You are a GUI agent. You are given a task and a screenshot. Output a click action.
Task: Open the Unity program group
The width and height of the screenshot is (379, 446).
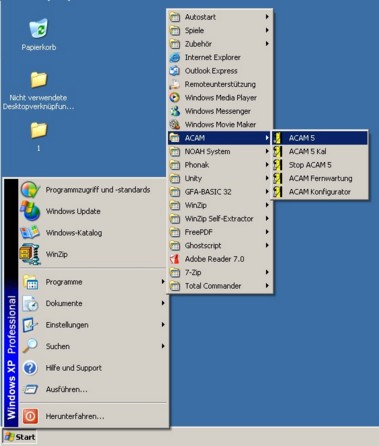click(x=219, y=178)
